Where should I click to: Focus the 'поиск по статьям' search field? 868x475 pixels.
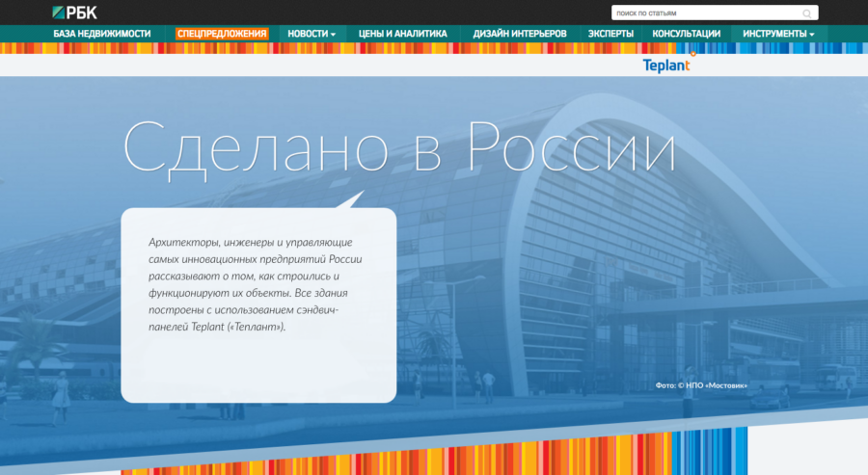click(x=714, y=13)
